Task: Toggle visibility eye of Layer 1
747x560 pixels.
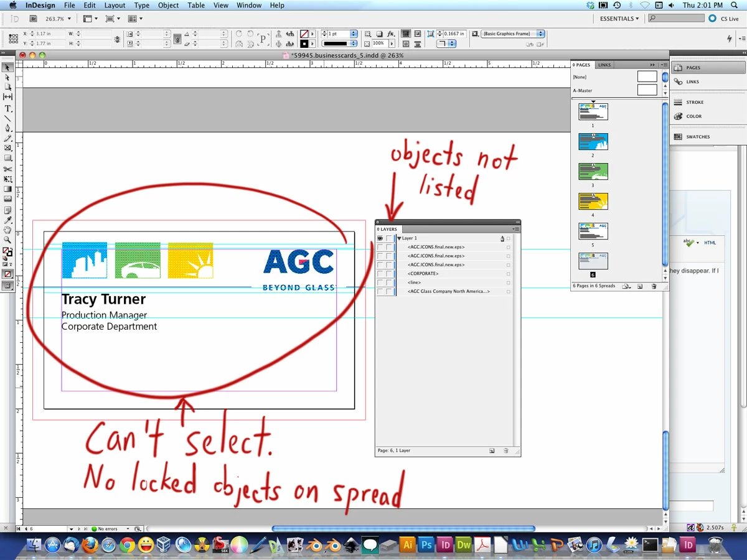Action: (x=380, y=238)
